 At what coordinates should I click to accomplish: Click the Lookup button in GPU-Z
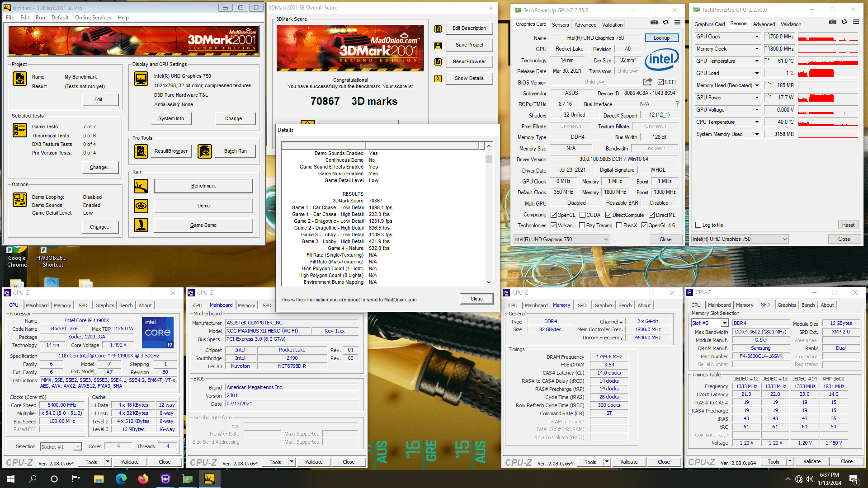661,38
